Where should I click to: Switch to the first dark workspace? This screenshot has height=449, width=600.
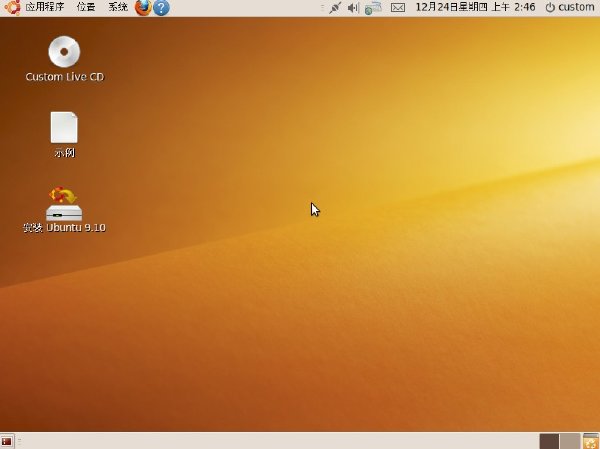(549, 441)
